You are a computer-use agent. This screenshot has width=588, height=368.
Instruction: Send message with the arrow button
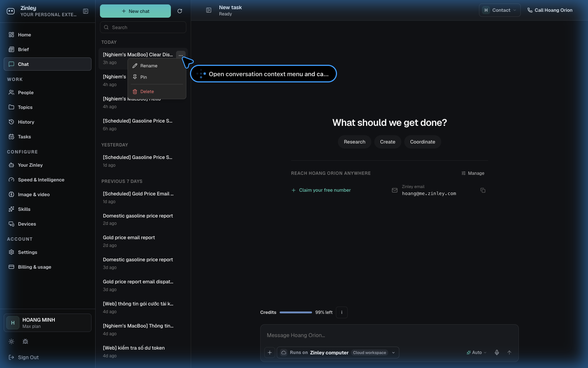pyautogui.click(x=509, y=353)
